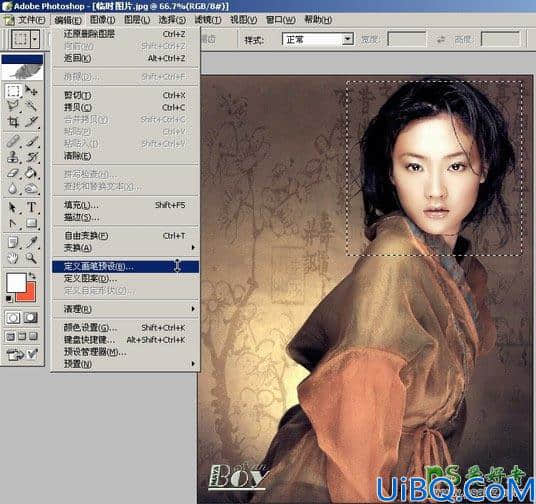Choose Full Screen with menu bar mode
Image resolution: width=536 pixels, height=504 pixels.
tap(22, 336)
